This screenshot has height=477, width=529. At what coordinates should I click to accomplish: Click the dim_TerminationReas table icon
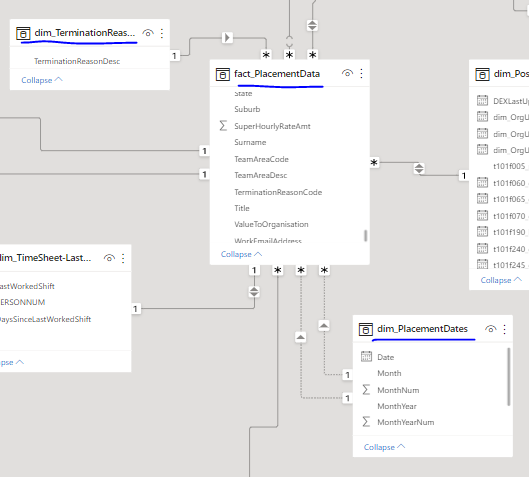pyautogui.click(x=23, y=33)
